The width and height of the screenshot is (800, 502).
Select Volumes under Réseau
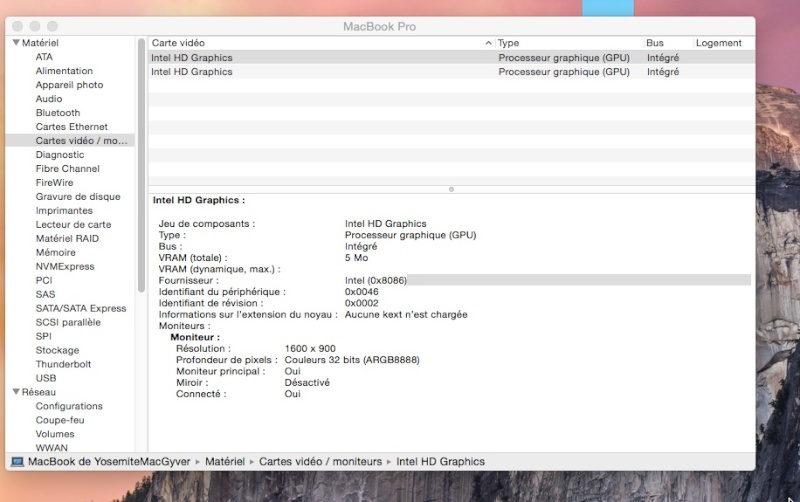click(x=55, y=434)
